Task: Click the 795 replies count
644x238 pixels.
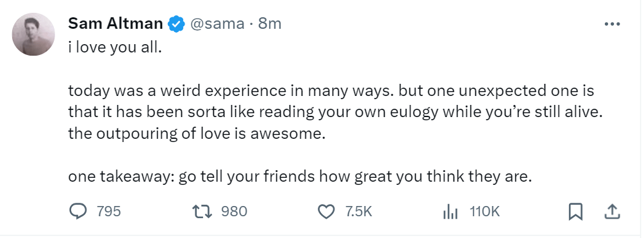Action: pyautogui.click(x=109, y=212)
